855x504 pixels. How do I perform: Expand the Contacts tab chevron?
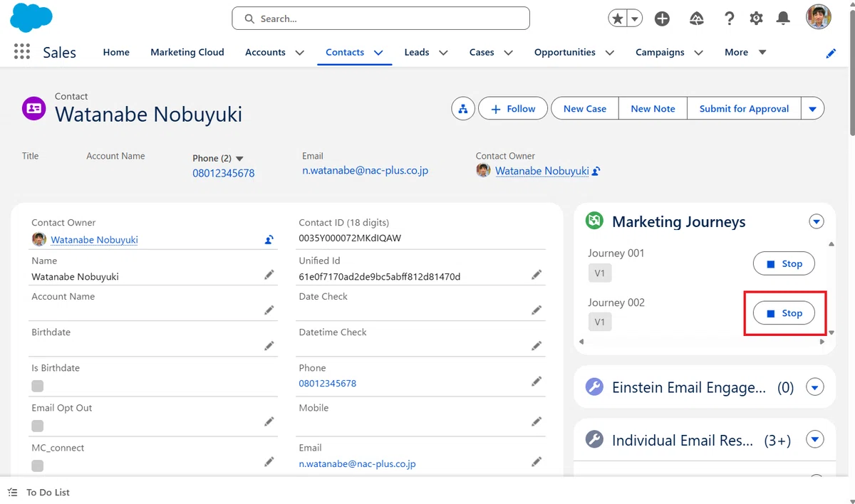(378, 53)
